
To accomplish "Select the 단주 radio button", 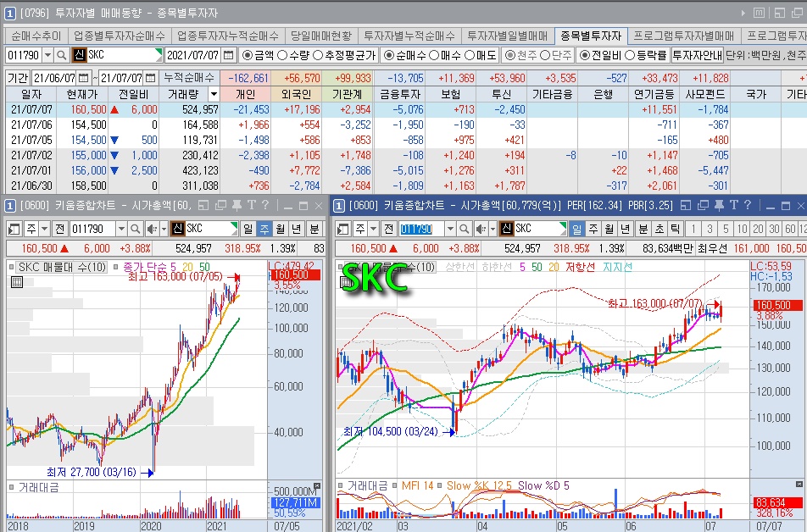I will coord(545,55).
